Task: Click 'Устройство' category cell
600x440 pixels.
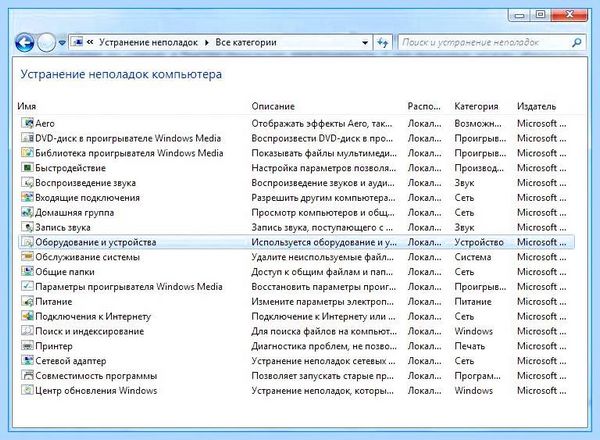Action: click(x=479, y=242)
